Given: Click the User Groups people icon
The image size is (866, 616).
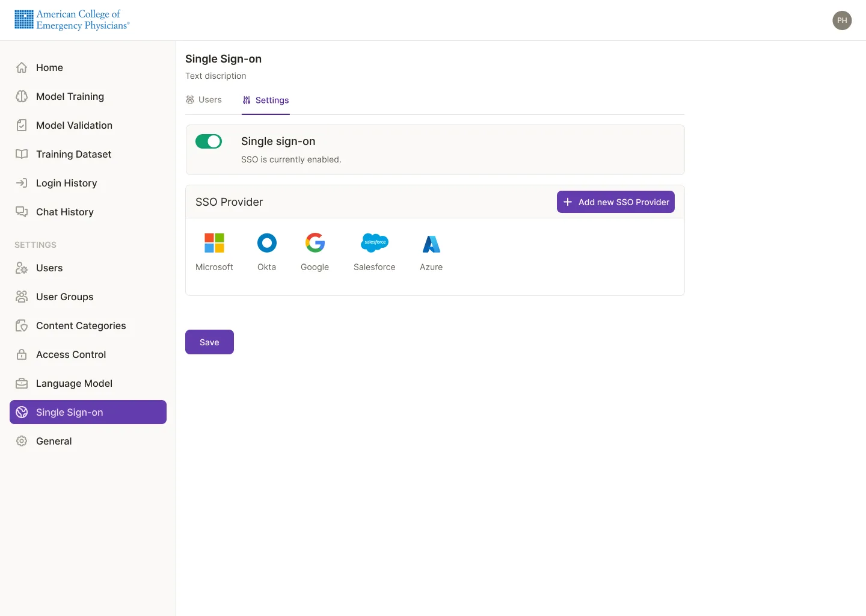Looking at the screenshot, I should point(22,297).
